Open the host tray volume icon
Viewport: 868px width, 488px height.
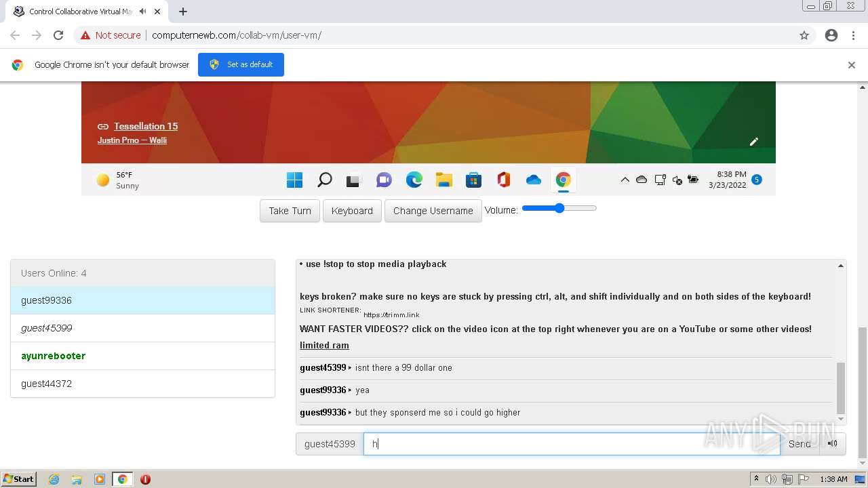(x=771, y=479)
